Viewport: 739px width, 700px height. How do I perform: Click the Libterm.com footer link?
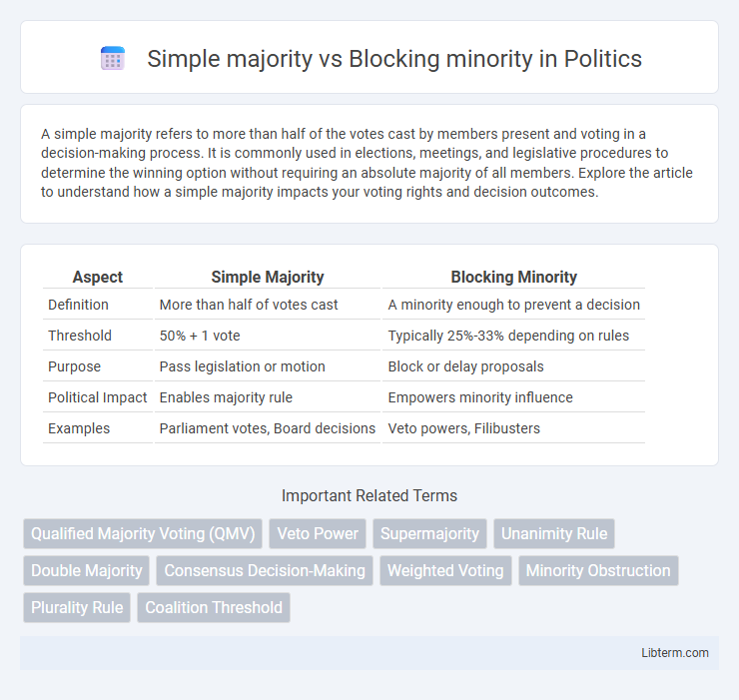click(x=675, y=652)
